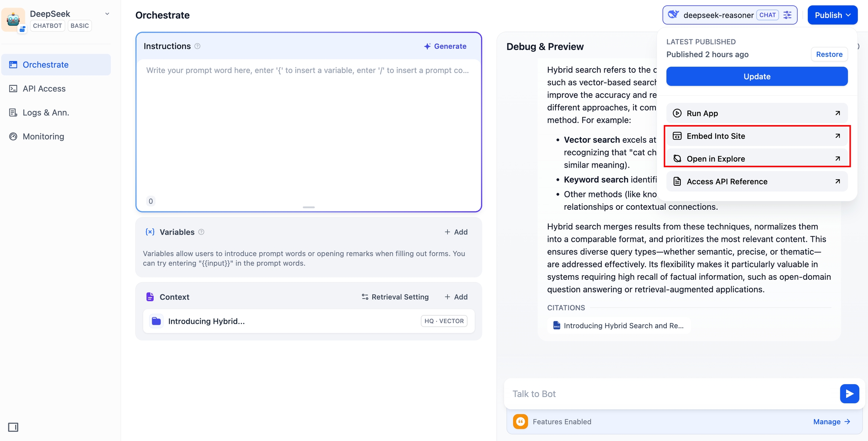Open the Publish dropdown menu
This screenshot has height=441, width=868.
832,15
